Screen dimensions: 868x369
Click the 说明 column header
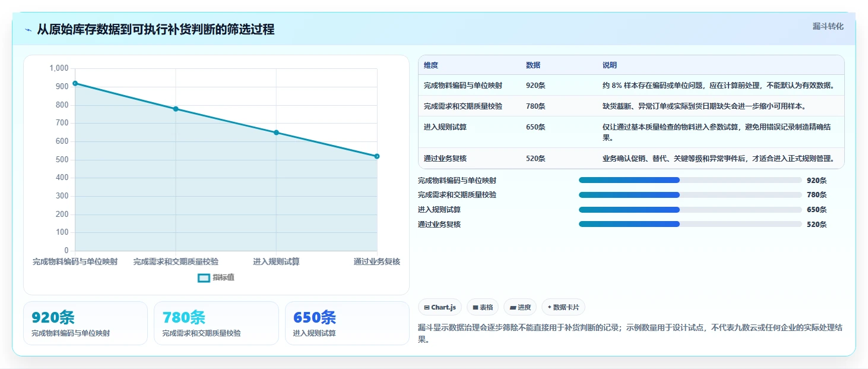point(610,65)
